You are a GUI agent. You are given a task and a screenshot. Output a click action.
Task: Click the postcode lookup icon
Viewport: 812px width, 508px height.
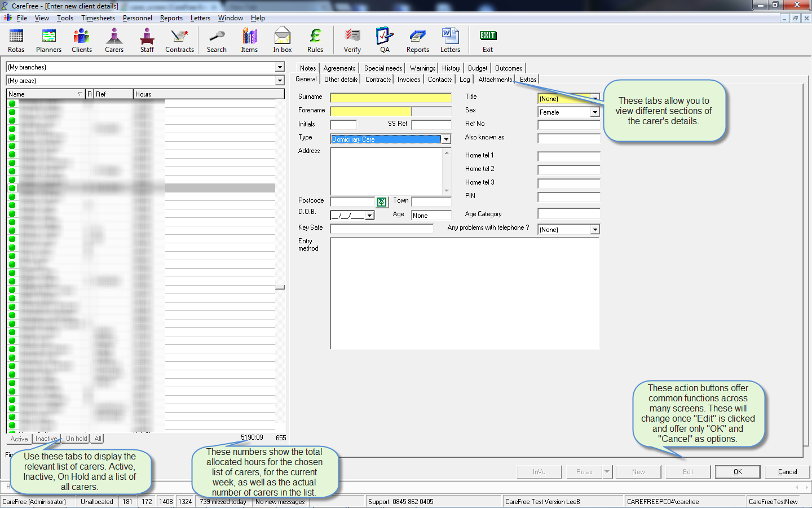(x=382, y=202)
